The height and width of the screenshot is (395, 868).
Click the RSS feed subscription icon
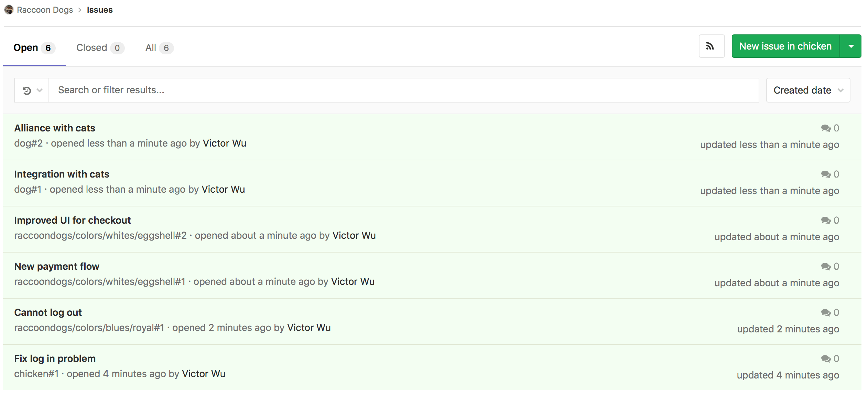point(711,46)
